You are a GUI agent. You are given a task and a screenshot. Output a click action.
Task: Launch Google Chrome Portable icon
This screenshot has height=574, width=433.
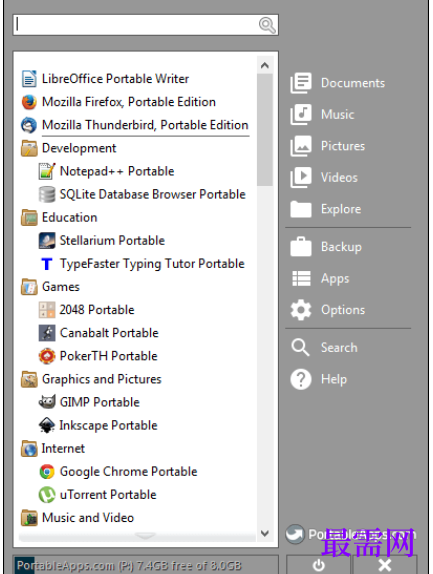[47, 472]
